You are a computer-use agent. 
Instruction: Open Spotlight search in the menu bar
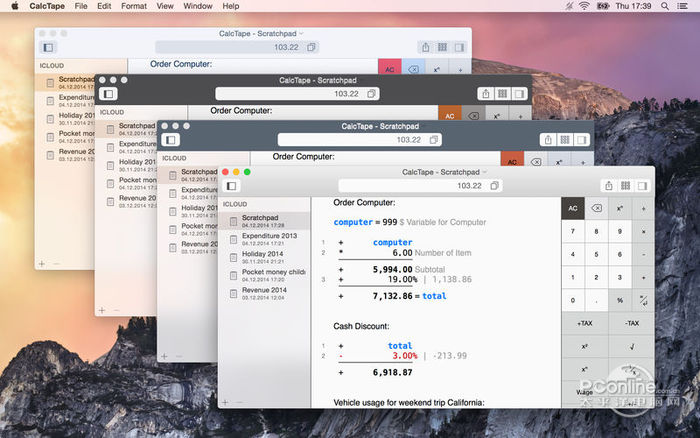pos(665,6)
